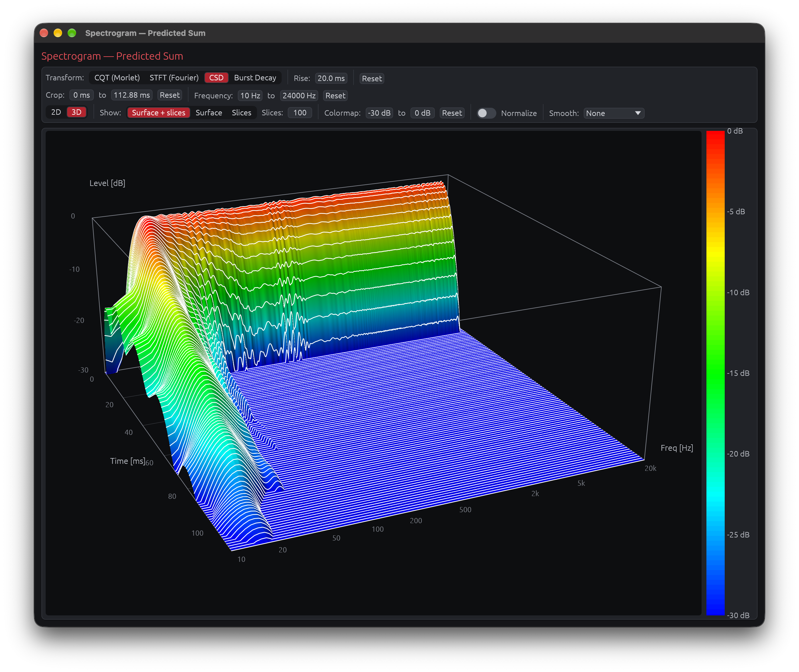Click the 500 frequency tick label
Viewport: 799px width, 672px height.
click(465, 510)
